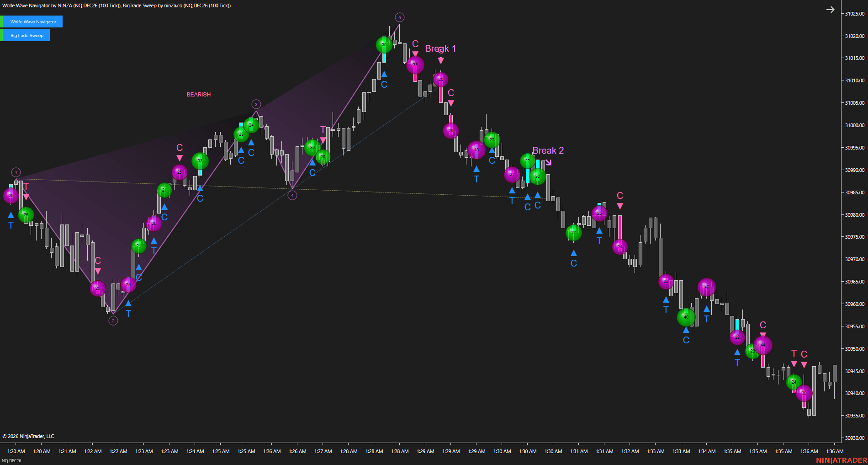
Task: Click the green 33 BigTrade bubble
Action: (200, 161)
